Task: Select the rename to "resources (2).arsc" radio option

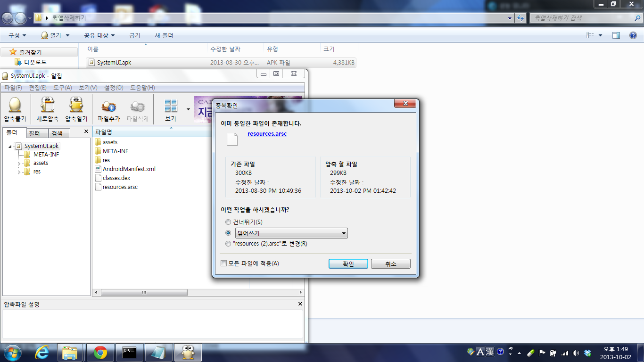Action: click(x=229, y=244)
